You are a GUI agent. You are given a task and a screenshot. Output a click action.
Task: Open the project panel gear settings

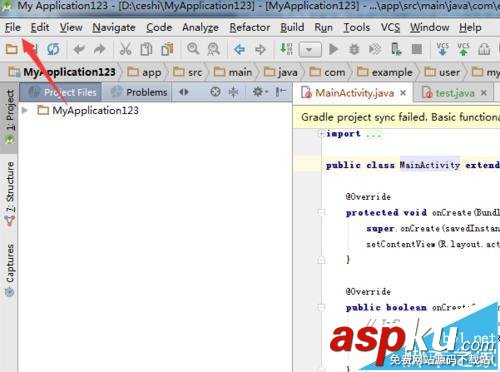point(260,91)
